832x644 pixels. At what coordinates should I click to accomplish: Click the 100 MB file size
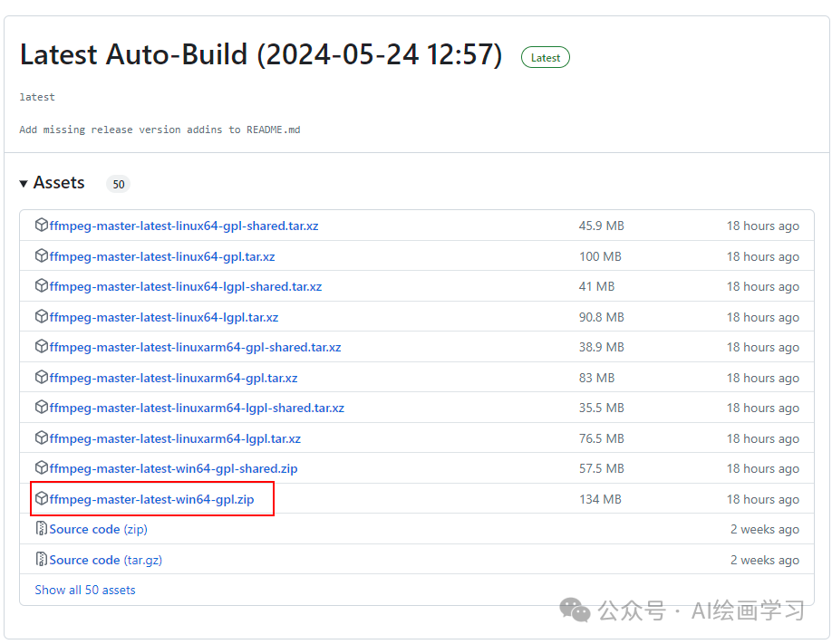(600, 256)
